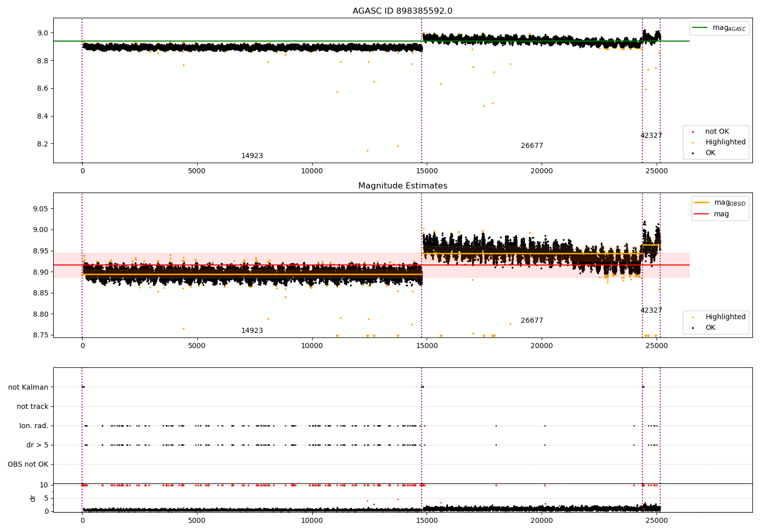
Task: Click the 'mag OBSID' legend label
Action: 730,203
